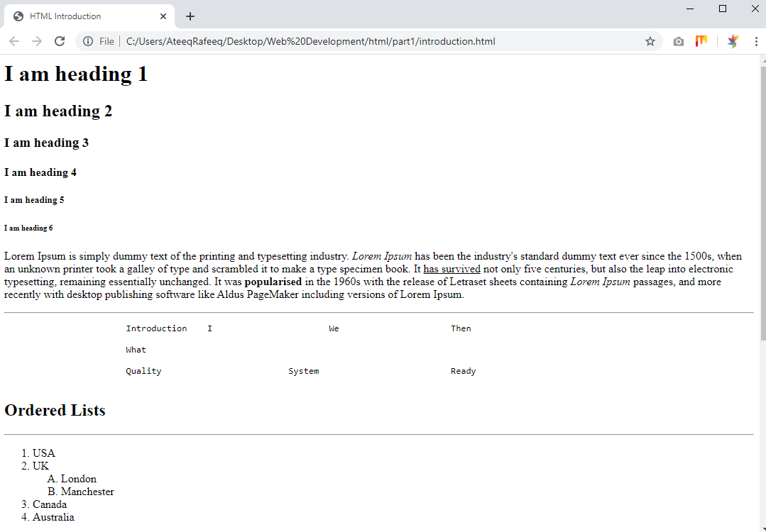This screenshot has height=532, width=766.
Task: Click the scrollbar up arrow
Action: [762, 60]
